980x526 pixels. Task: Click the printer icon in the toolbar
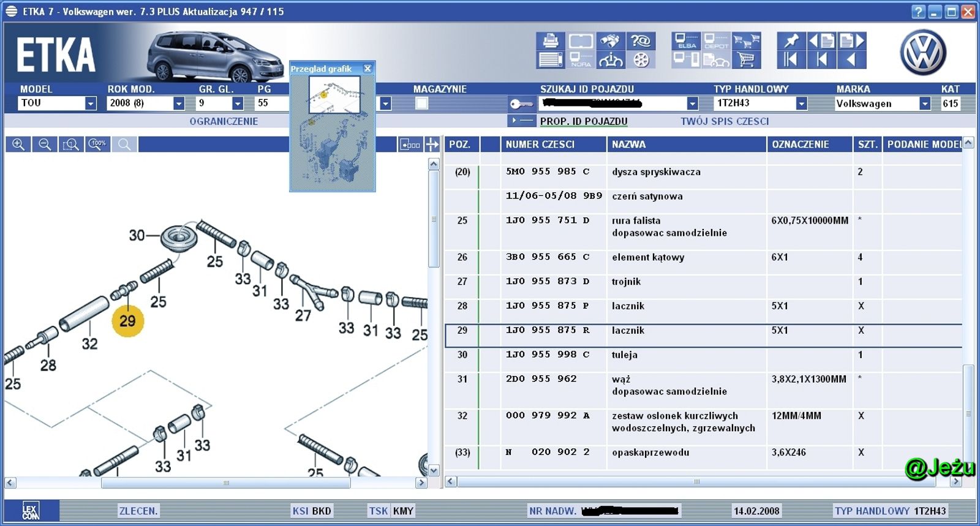(551, 41)
